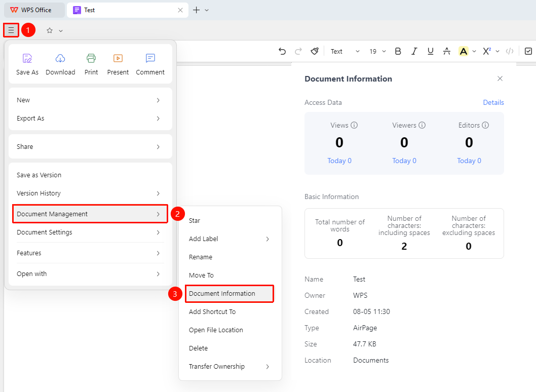Toggle bold formatting

[x=398, y=51]
